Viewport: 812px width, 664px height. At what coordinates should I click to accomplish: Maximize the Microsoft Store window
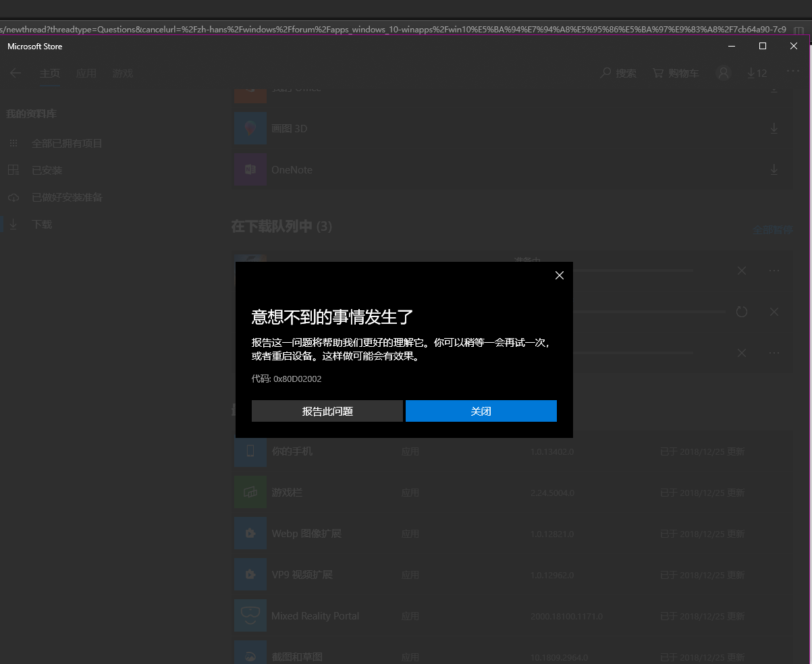pyautogui.click(x=763, y=46)
